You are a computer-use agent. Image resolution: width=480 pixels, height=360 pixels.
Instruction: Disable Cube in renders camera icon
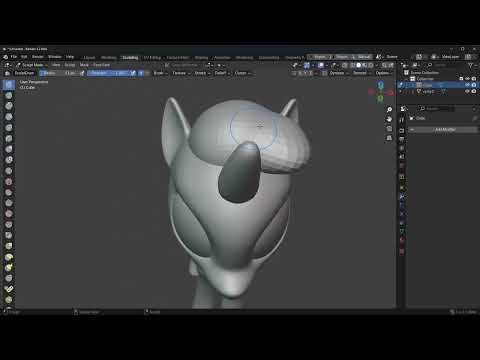point(474,85)
